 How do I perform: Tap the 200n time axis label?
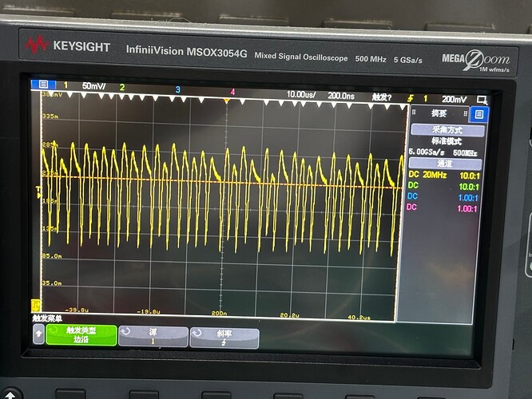point(219,314)
